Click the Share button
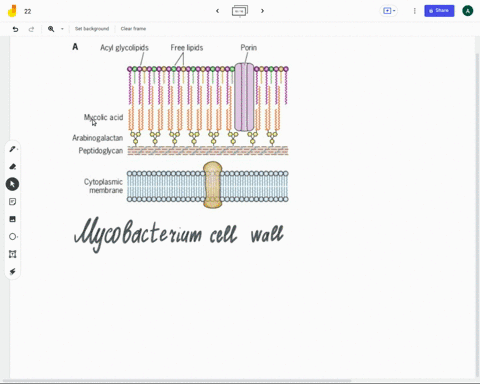This screenshot has height=384, width=480. [x=439, y=11]
